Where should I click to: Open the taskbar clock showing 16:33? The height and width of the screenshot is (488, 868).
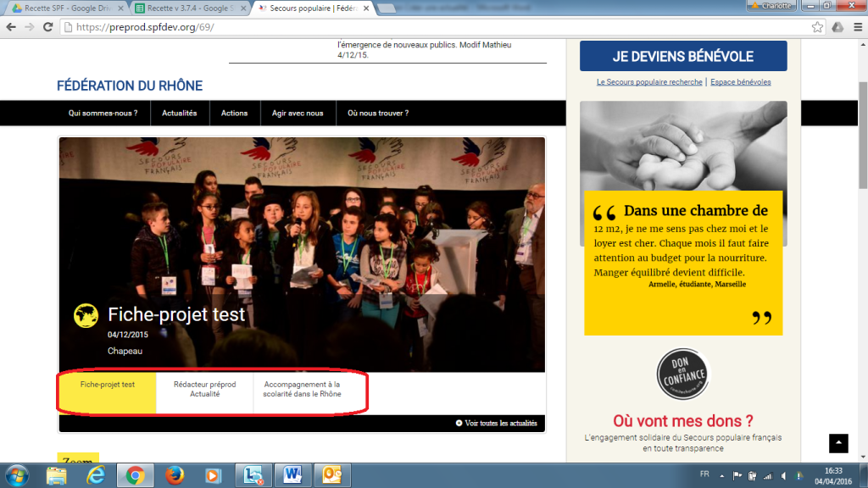833,476
